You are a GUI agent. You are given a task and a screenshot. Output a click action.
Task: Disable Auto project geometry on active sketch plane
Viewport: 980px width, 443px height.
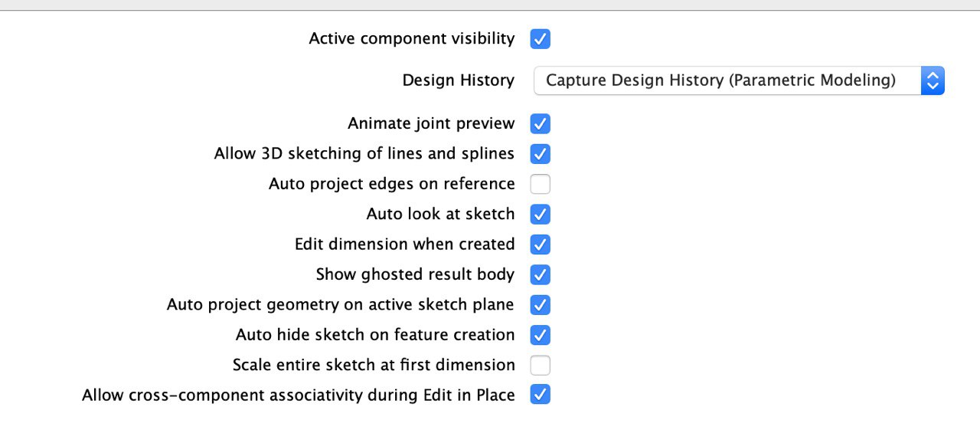(540, 305)
